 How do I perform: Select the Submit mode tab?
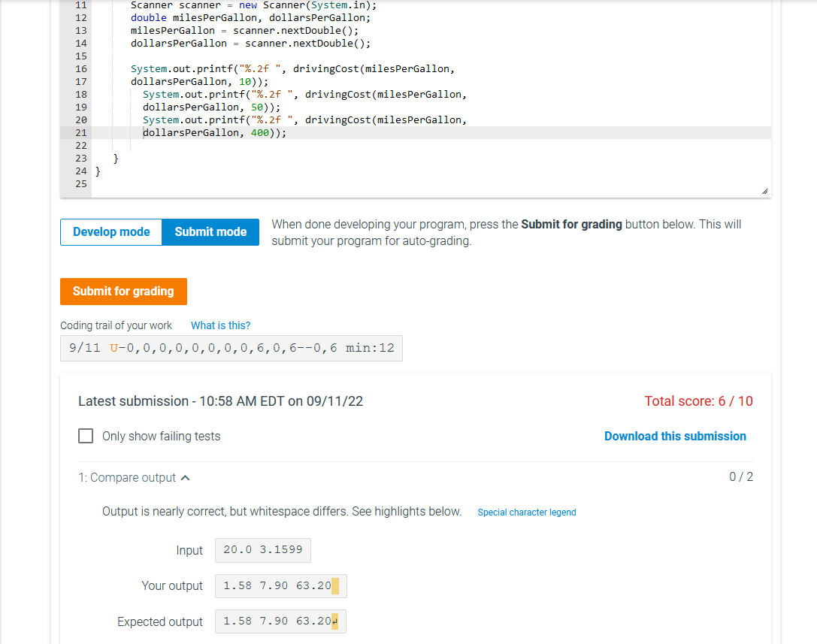pos(210,232)
